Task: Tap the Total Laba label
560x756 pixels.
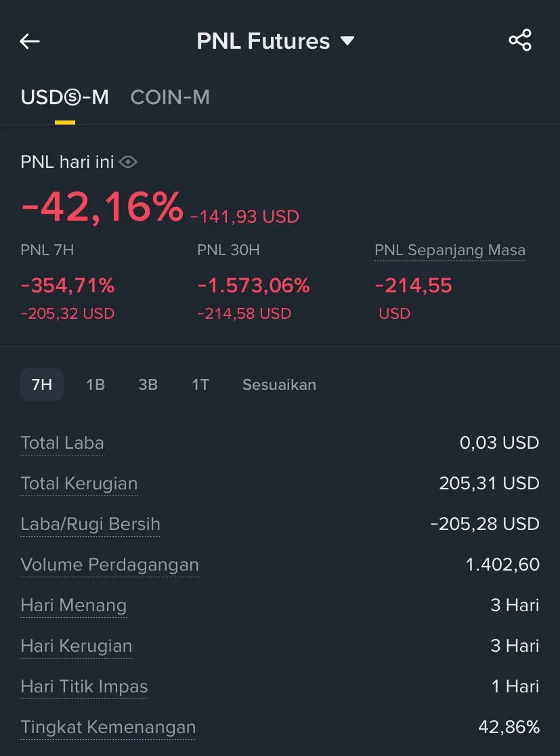Action: (x=62, y=443)
